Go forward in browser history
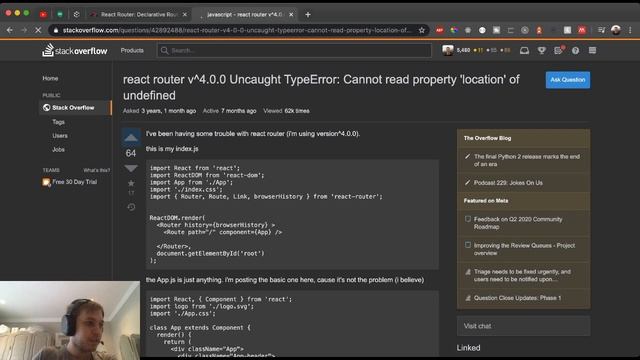This screenshot has height=360, width=640. 24,30
